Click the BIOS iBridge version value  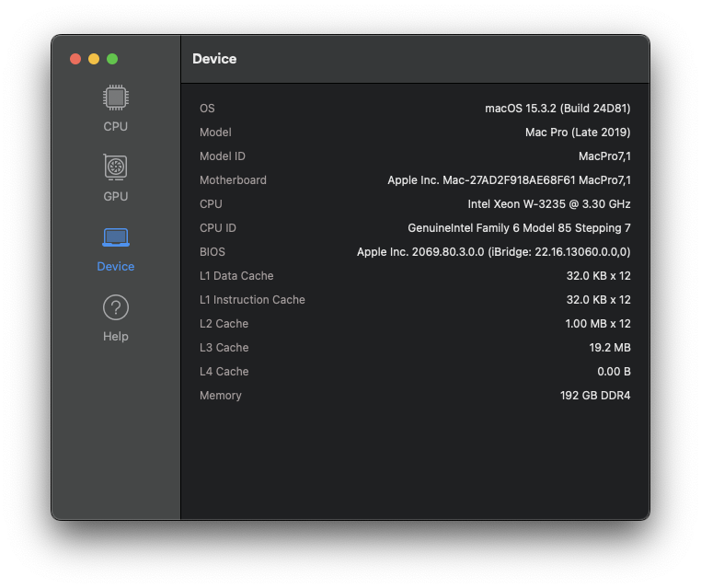[x=493, y=252]
